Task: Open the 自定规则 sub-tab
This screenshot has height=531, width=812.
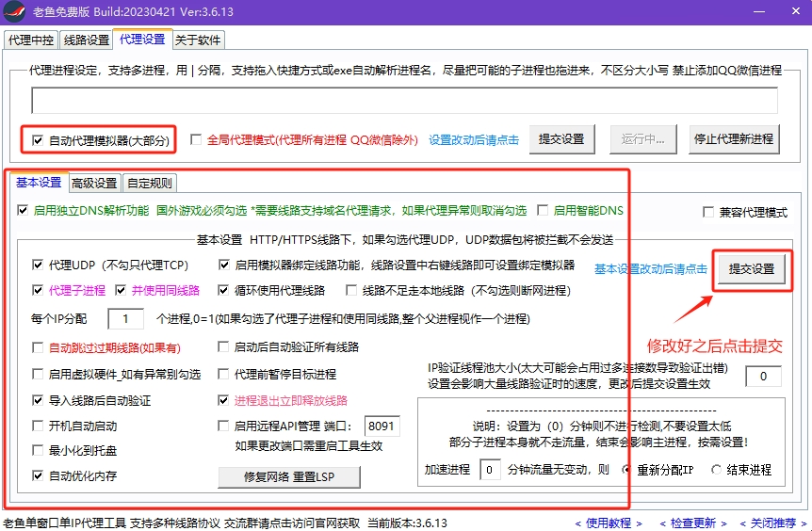Action: [x=149, y=184]
